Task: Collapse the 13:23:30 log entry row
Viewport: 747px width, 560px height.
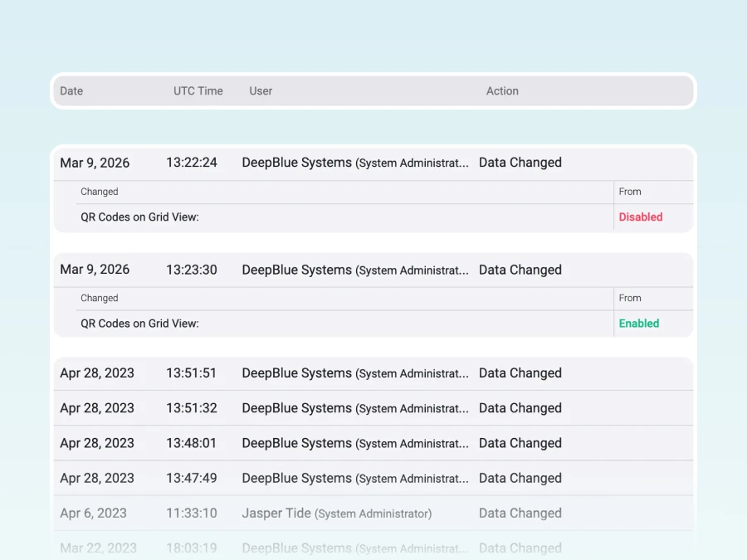Action: pyautogui.click(x=373, y=270)
